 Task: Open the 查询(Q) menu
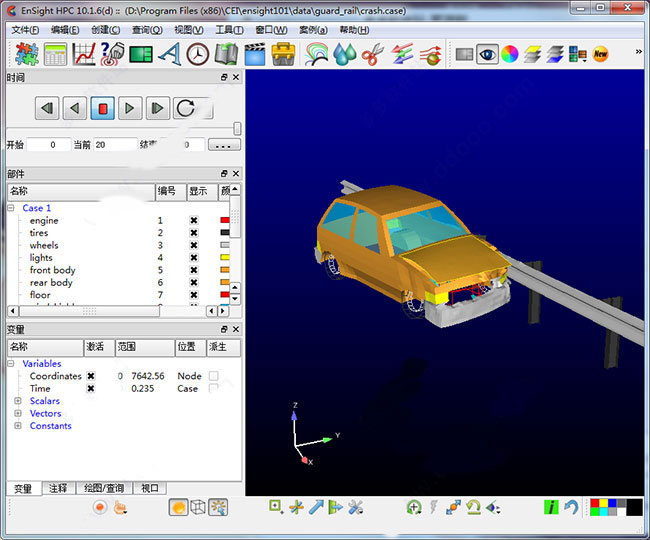[146, 30]
